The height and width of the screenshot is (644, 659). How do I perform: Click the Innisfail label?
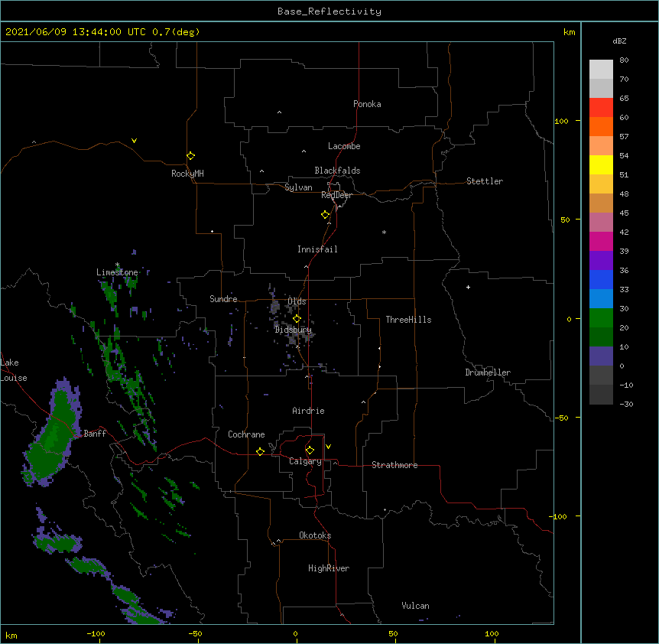tap(317, 249)
